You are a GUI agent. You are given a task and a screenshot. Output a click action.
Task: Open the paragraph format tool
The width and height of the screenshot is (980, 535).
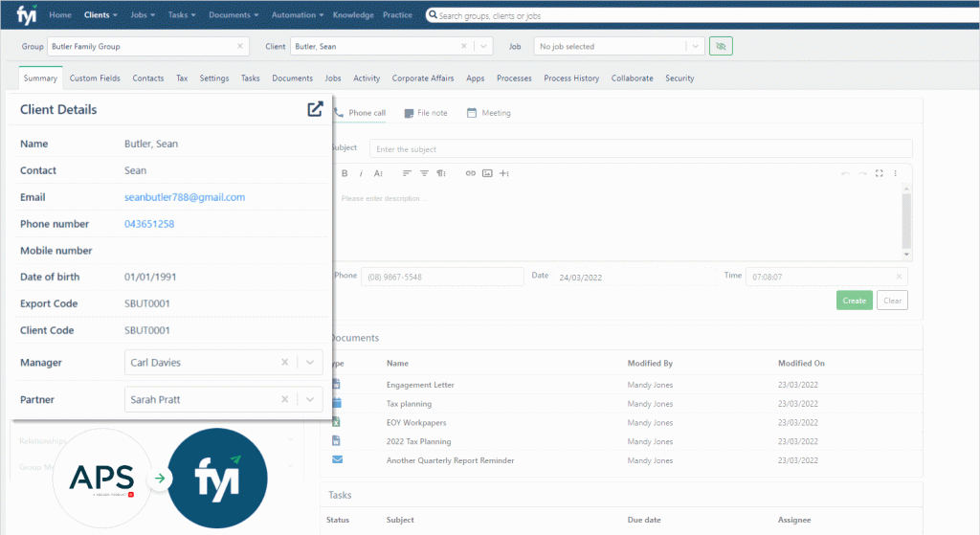click(441, 173)
